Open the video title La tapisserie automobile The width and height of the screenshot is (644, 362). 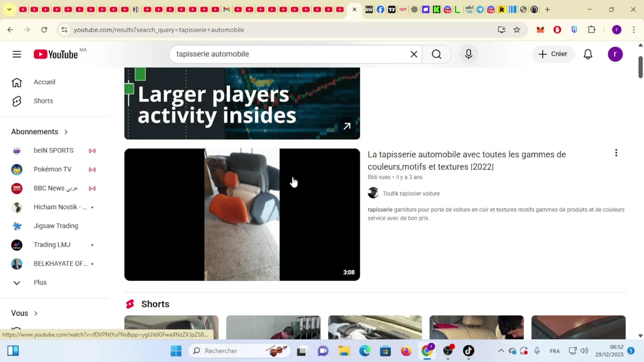(466, 160)
